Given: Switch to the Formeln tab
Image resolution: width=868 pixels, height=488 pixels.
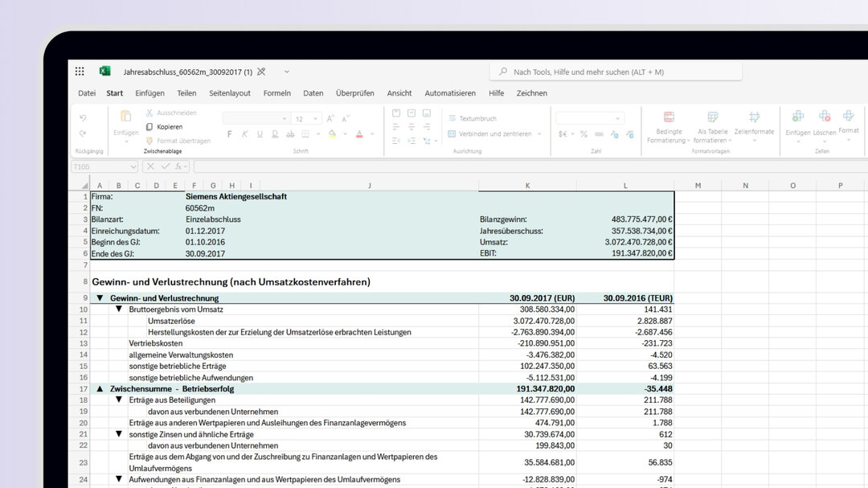Looking at the screenshot, I should [x=276, y=93].
